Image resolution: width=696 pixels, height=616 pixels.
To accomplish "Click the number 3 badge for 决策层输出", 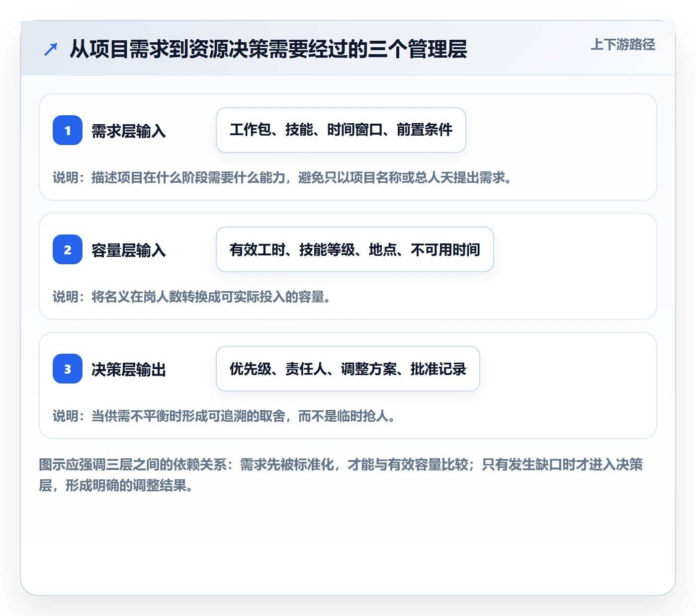I will (x=68, y=369).
